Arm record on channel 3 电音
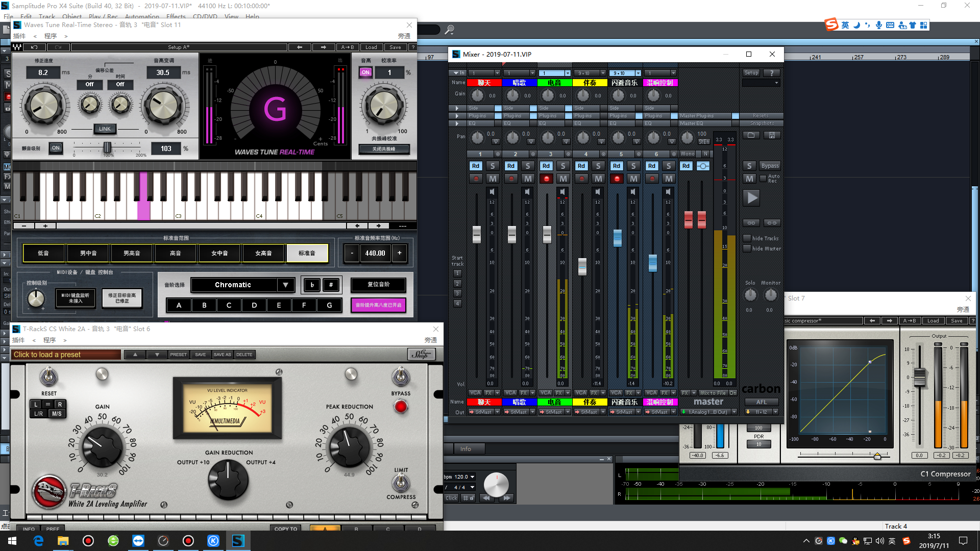This screenshot has width=980, height=551. point(547,179)
